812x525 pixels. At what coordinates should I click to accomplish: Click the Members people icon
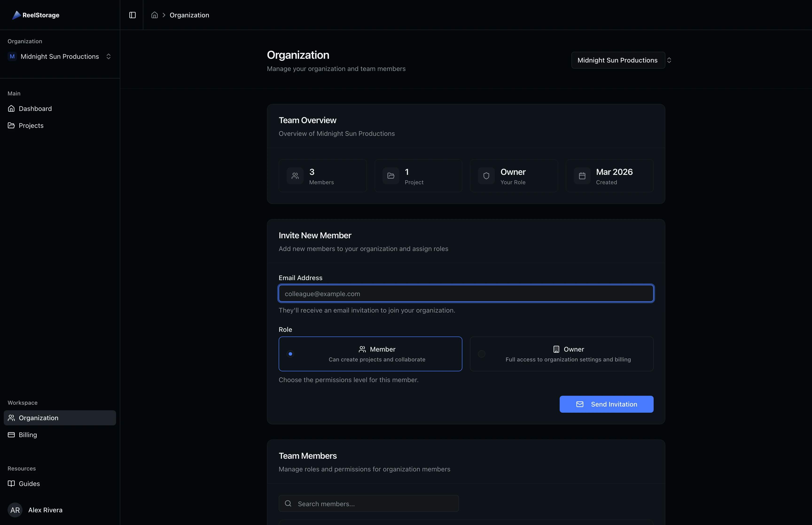tap(295, 176)
